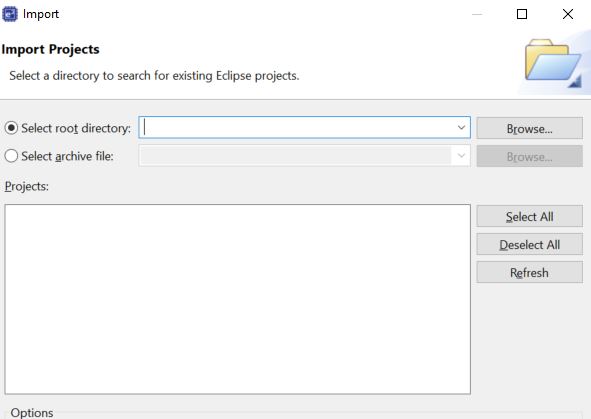Image resolution: width=591 pixels, height=419 pixels.
Task: Click the Eclipse app icon in title bar
Action: (10, 14)
